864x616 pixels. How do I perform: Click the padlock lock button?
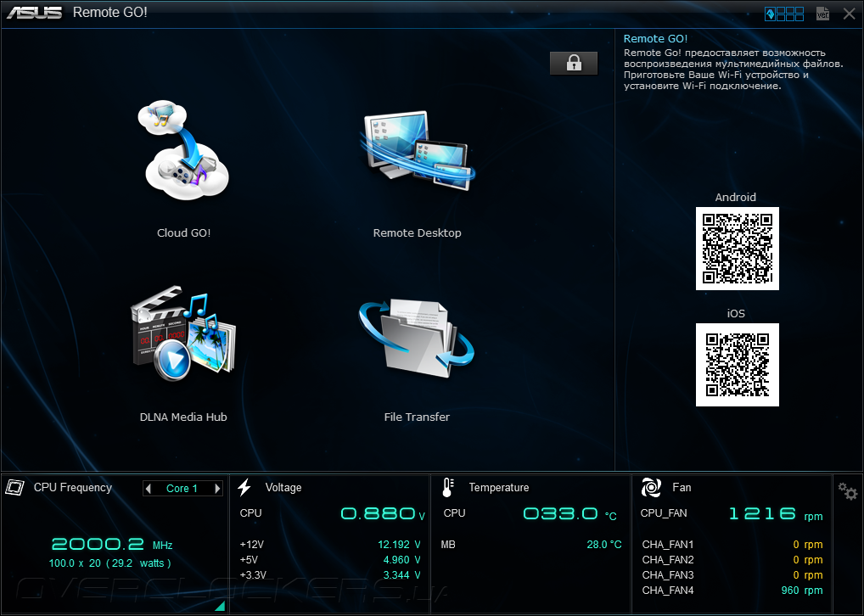(x=574, y=63)
